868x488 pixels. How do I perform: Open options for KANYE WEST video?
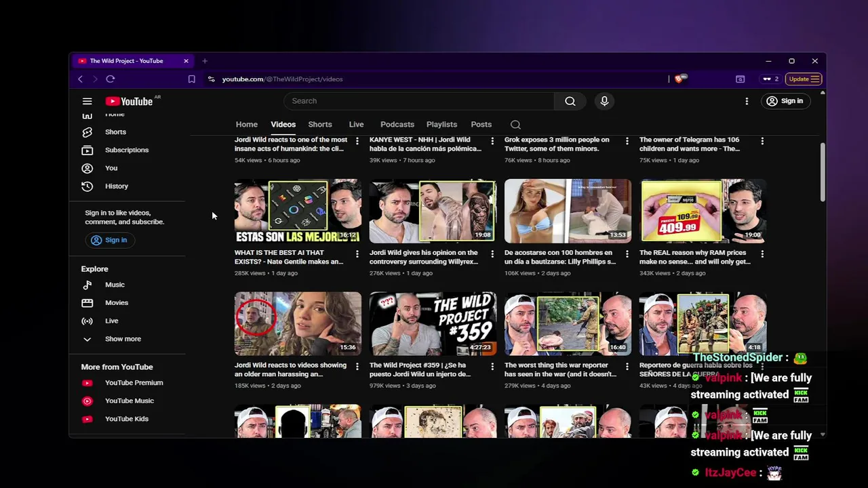click(492, 141)
